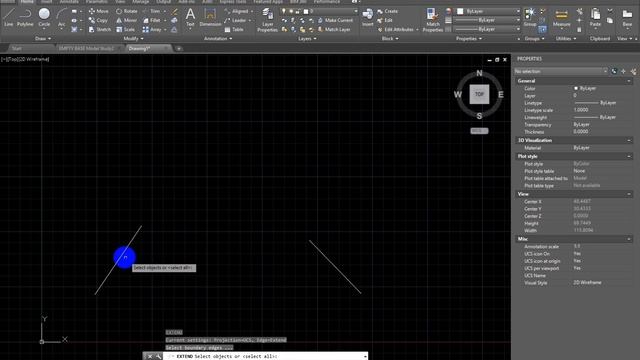Choose the Rotate command
The image size is (640, 360).
[127, 11]
